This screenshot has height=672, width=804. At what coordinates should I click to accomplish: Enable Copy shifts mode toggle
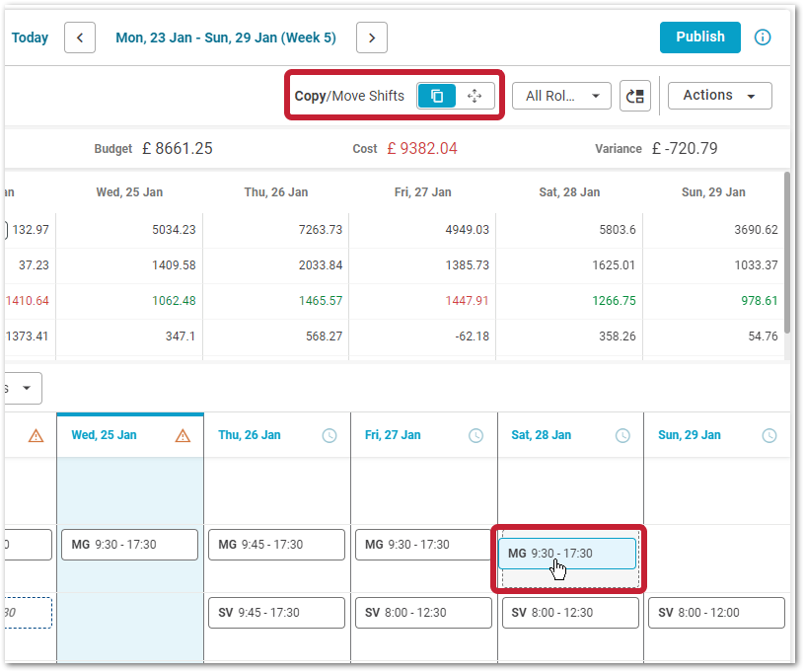click(437, 96)
